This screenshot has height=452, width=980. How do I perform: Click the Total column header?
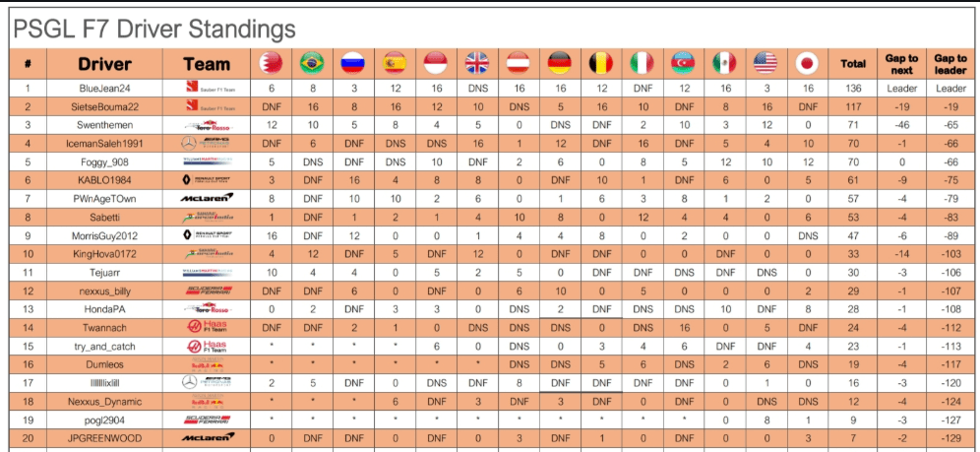(853, 64)
